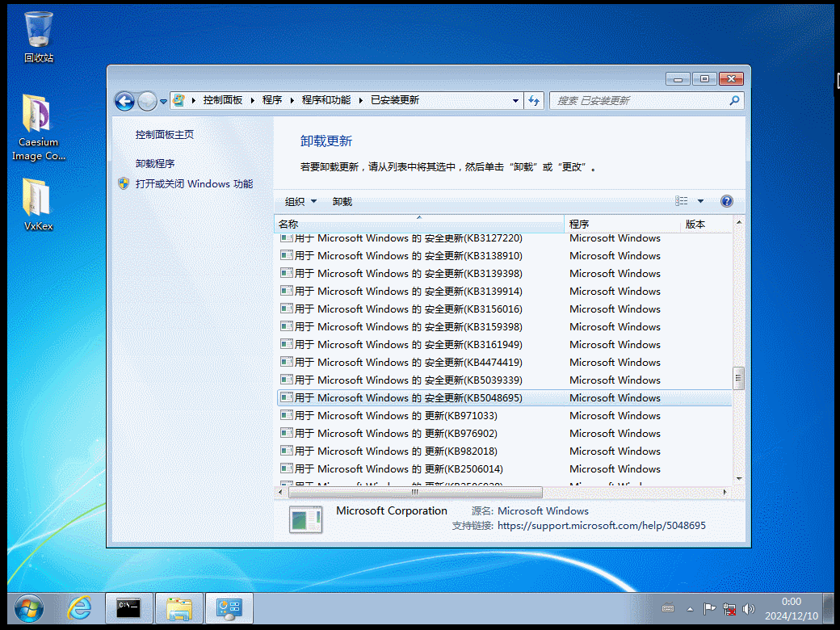Click the horizontal scrollbar right arrow
840x630 pixels.
(724, 492)
